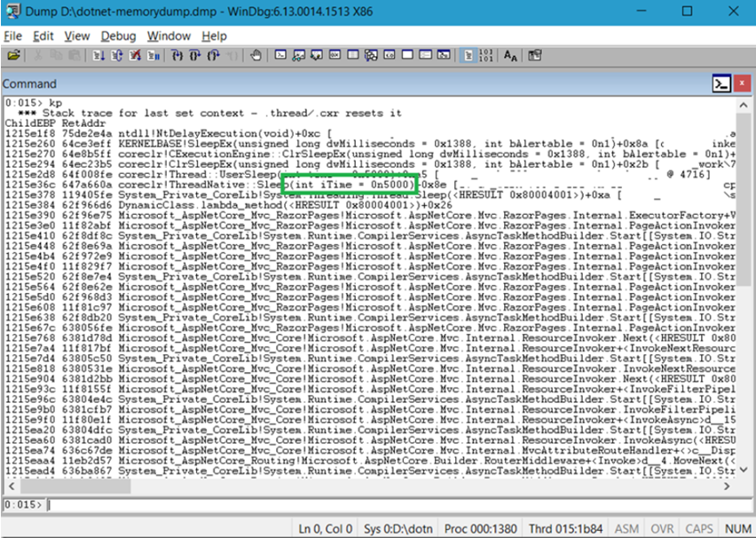
Task: Click the 'Thrd 015:1b84' status entry
Action: point(565,529)
